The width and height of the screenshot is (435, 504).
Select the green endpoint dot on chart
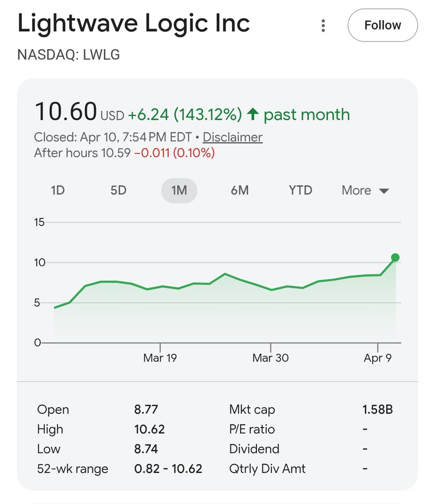[x=395, y=257]
